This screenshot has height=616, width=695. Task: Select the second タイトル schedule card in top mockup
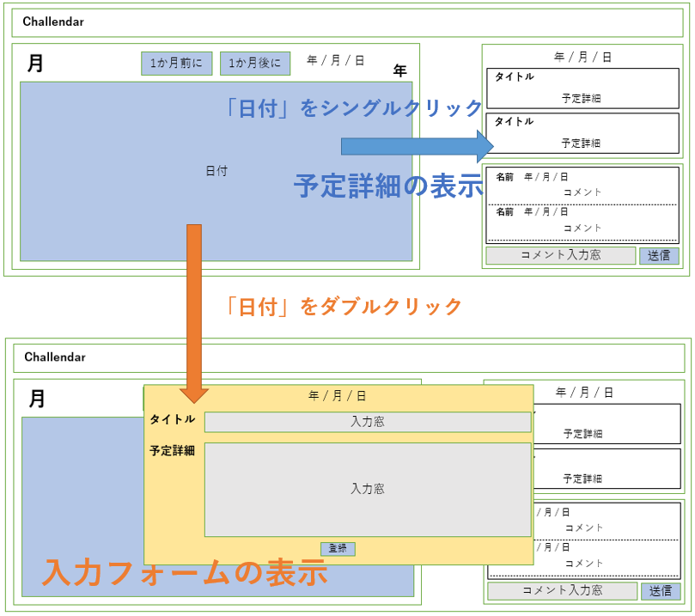(582, 133)
